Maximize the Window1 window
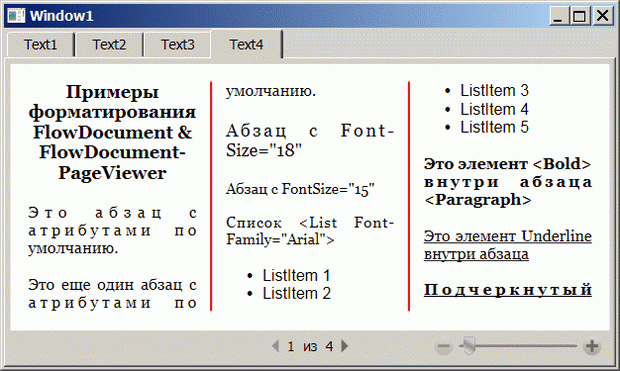The image size is (620, 371). 579,16
